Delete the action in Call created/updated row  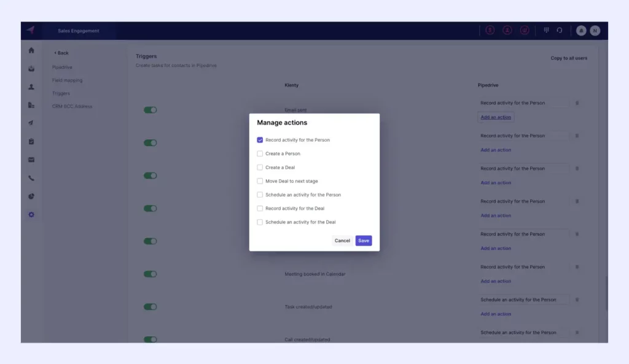(x=577, y=333)
